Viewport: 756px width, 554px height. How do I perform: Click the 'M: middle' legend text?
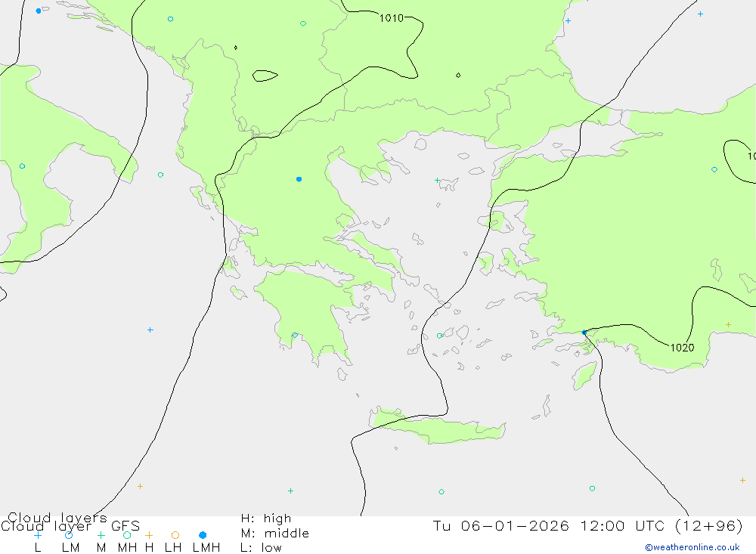point(275,534)
